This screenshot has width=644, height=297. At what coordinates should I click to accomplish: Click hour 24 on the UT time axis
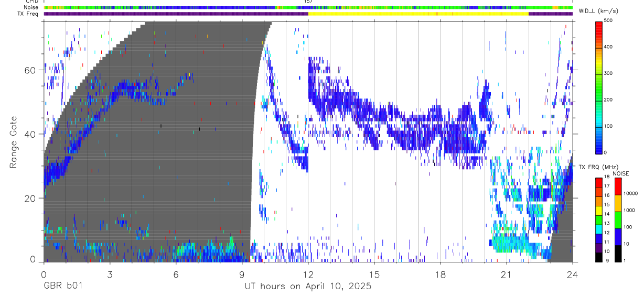pyautogui.click(x=573, y=274)
